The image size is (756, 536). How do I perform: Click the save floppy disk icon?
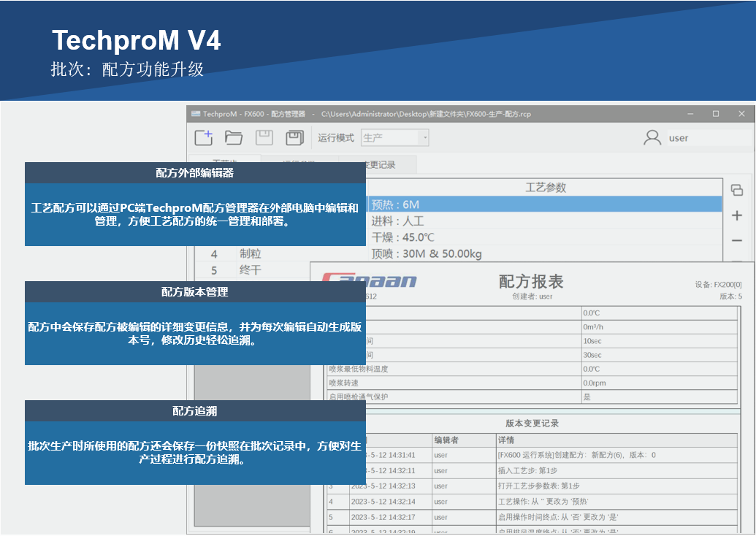(264, 138)
